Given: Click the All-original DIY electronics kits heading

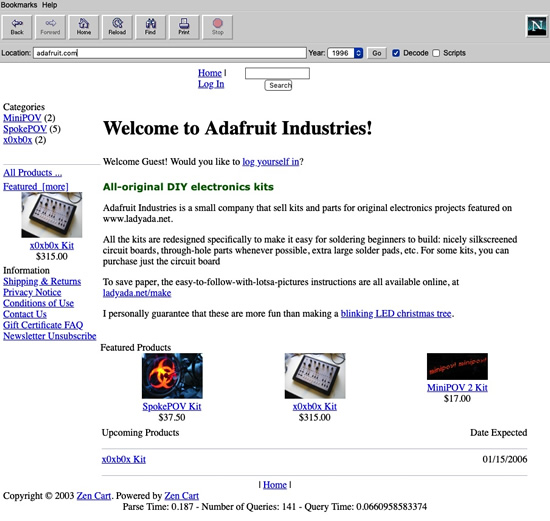Looking at the screenshot, I should [x=188, y=187].
